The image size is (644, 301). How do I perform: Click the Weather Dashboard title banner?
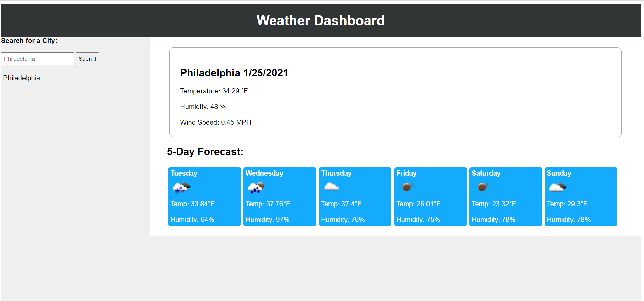pos(320,20)
